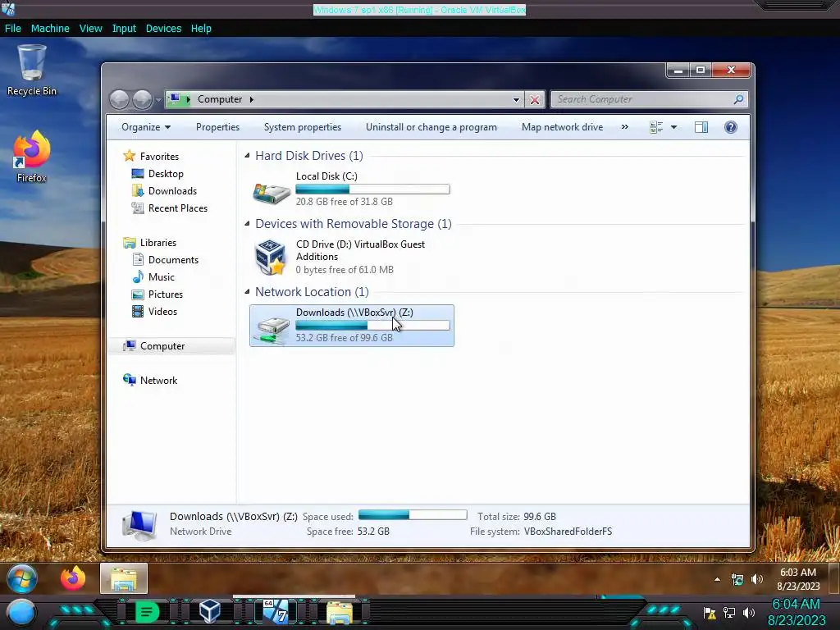The width and height of the screenshot is (840, 630).
Task: Collapse the Hard Disk Drives group
Action: point(247,155)
